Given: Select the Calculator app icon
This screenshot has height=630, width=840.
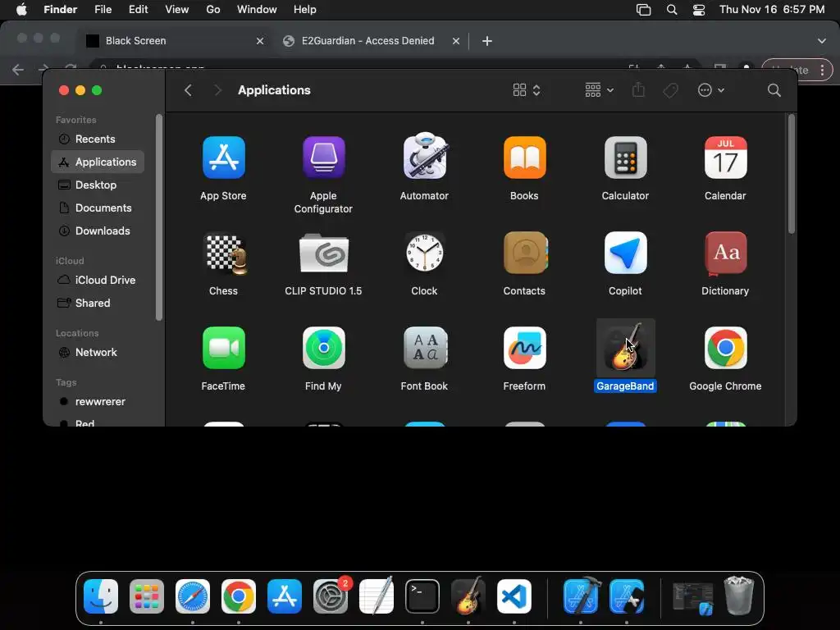Looking at the screenshot, I should 625,157.
